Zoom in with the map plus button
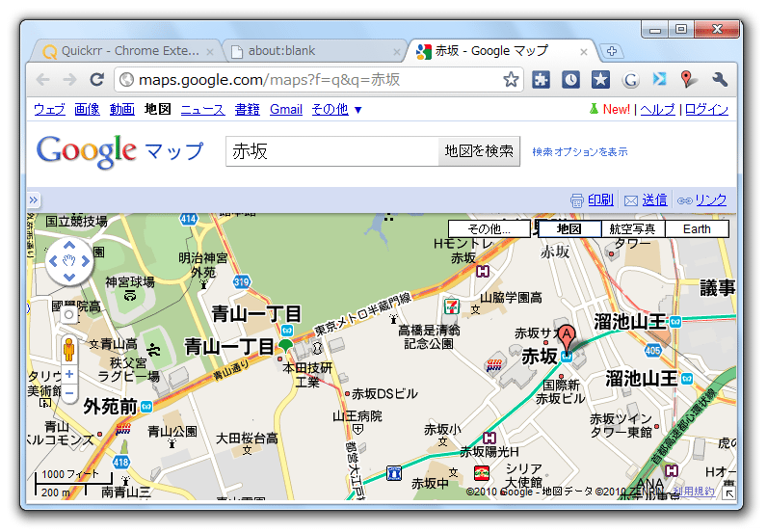 68,373
